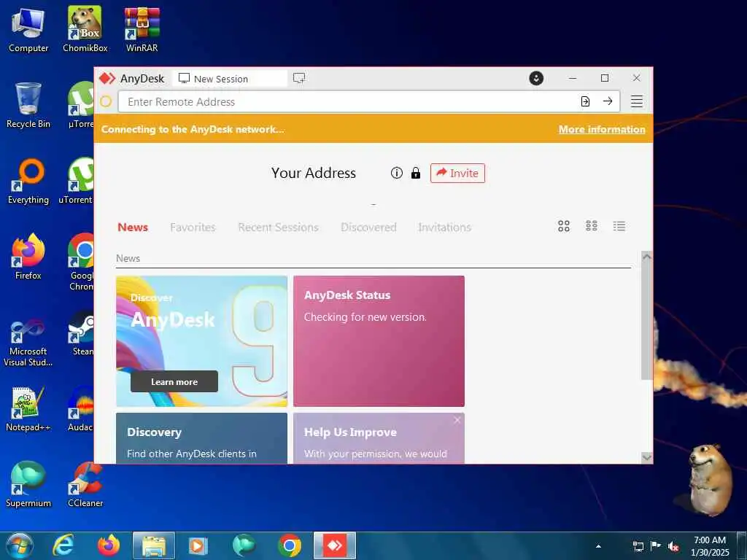Open the AnyDesk hamburger main menu
The height and width of the screenshot is (560, 747).
tap(636, 101)
